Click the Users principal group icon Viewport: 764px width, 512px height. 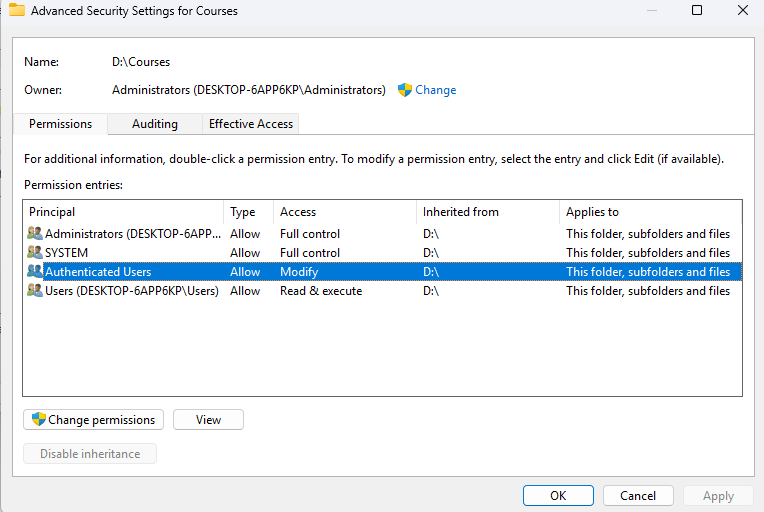pyautogui.click(x=35, y=291)
